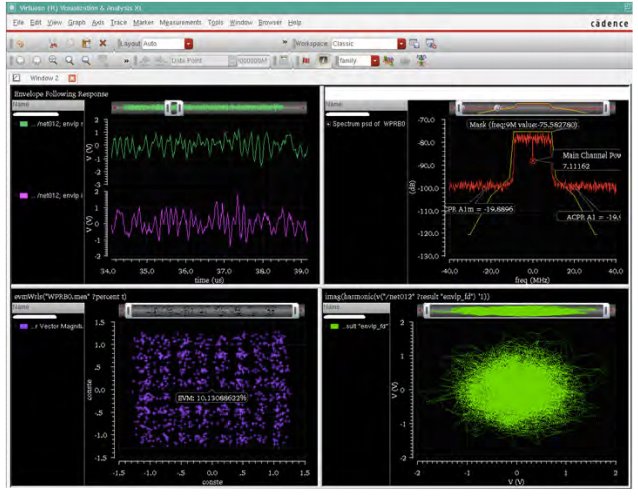This screenshot has height=497, width=638.
Task: Click the ACPR A1m = -19.8896 label
Action: point(480,209)
